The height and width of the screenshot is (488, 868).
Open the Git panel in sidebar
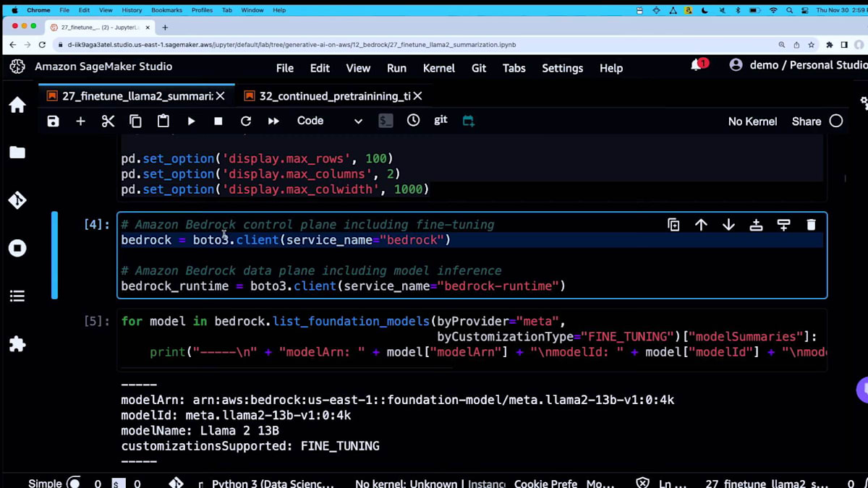[17, 200]
